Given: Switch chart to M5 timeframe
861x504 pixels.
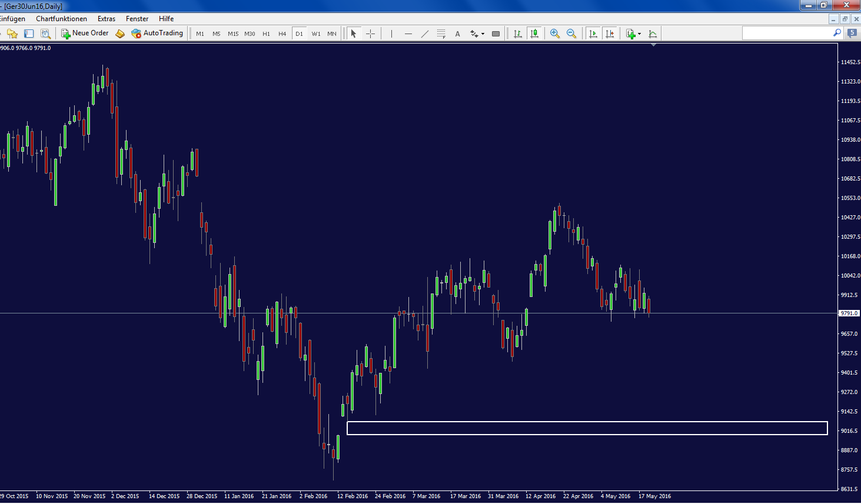Looking at the screenshot, I should click(217, 34).
